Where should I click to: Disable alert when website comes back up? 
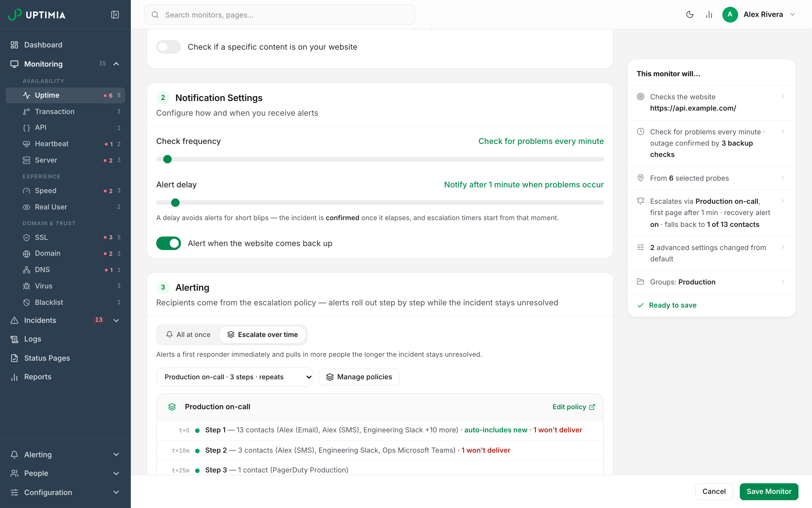(168, 243)
